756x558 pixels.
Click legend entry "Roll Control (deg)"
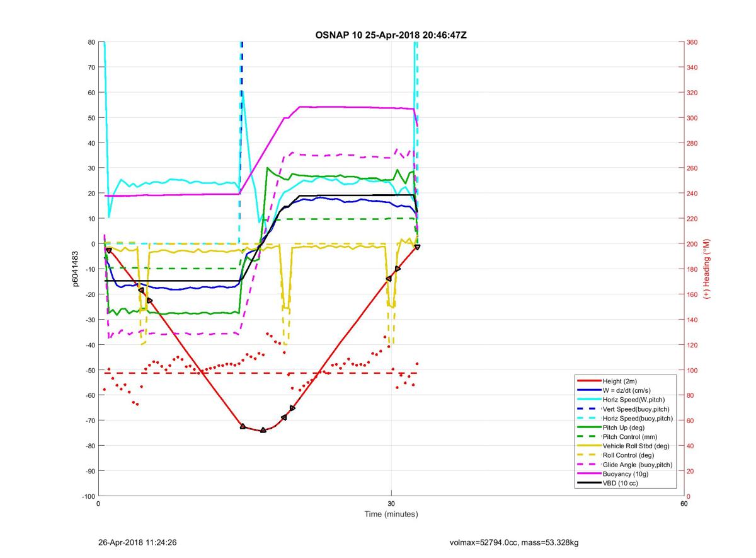(x=628, y=455)
